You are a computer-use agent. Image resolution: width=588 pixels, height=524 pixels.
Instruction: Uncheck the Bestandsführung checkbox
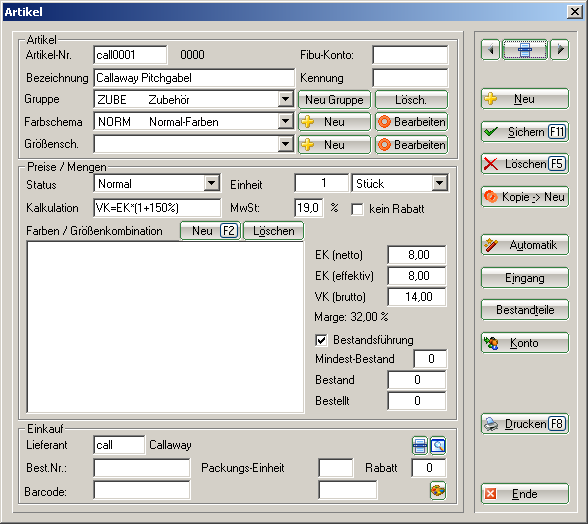[x=321, y=340]
